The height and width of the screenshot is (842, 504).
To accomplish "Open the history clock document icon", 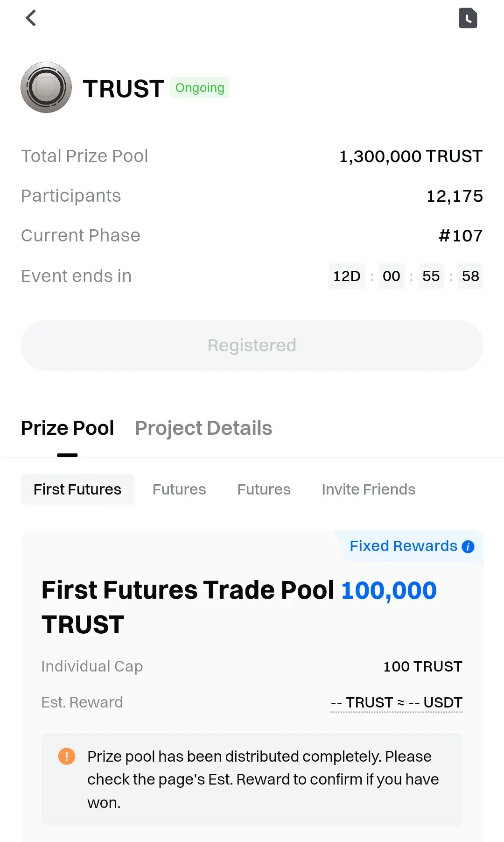I will pos(468,18).
